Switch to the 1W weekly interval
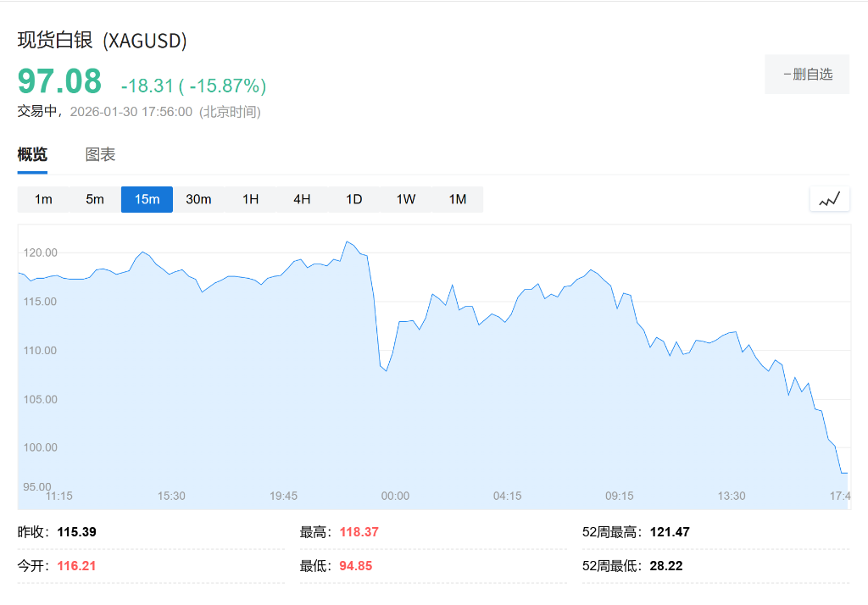This screenshot has height=605, width=868. point(405,199)
